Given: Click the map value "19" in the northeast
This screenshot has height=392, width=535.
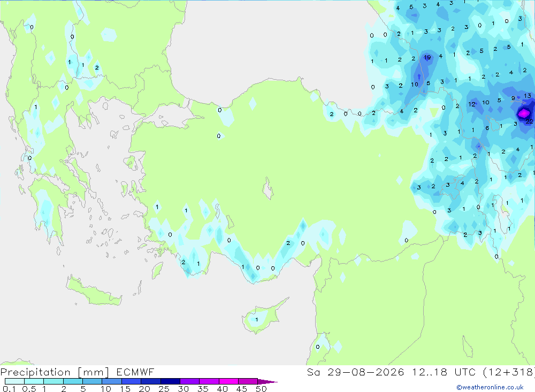Looking at the screenshot, I should [427, 57].
